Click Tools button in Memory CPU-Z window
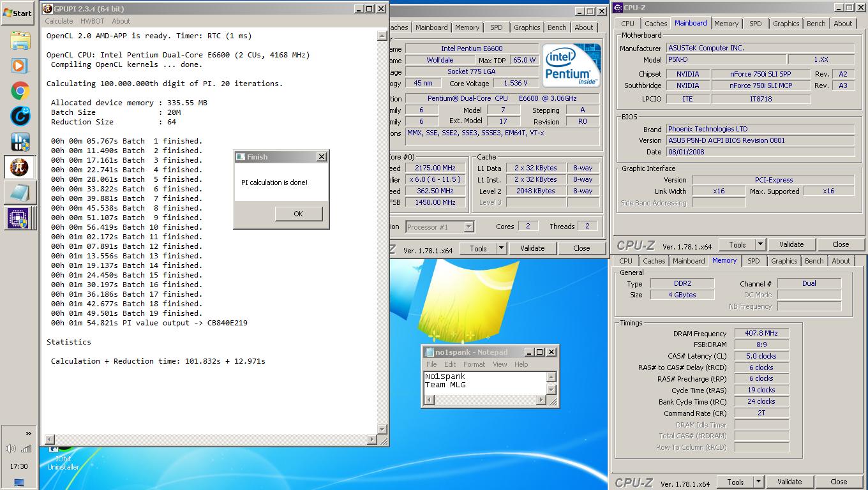The width and height of the screenshot is (868, 490). (735, 482)
